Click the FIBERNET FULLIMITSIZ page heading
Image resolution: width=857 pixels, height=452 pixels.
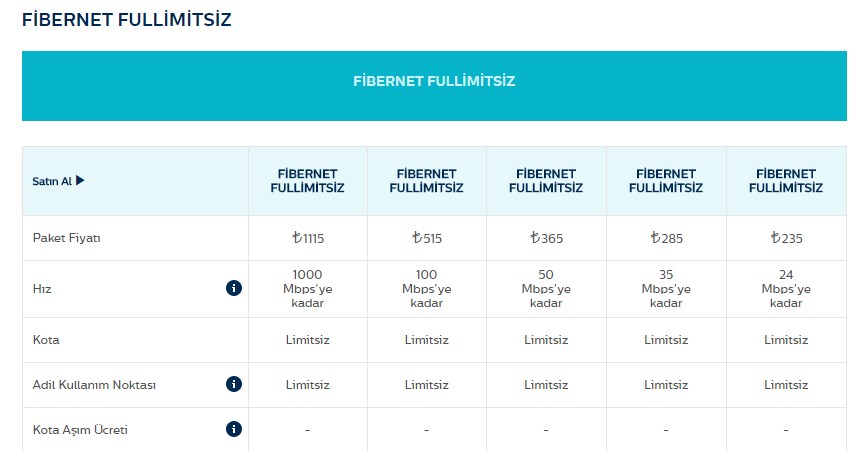click(x=126, y=19)
